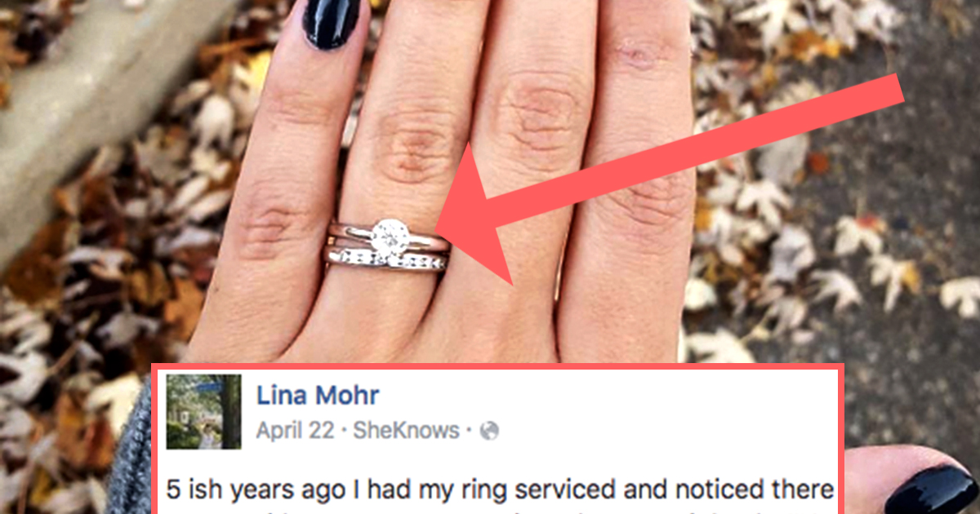Click the asphalt pavement in the top right corner
This screenshot has height=514, width=980.
pos(939,49)
